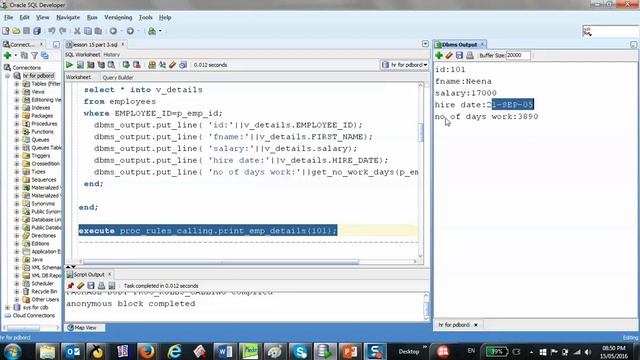Click the Save All icon in main toolbar

[37, 31]
